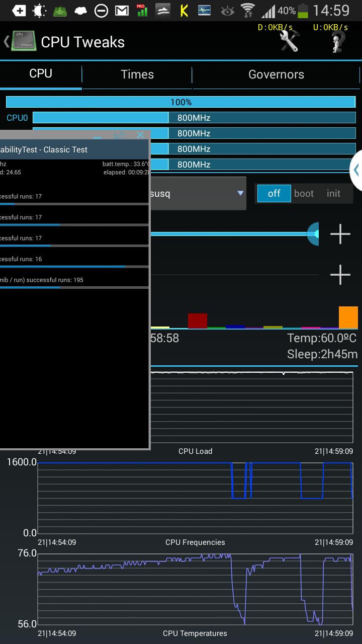Tap the clock showing 14:59
Image resolution: width=362 pixels, height=644 pixels.
[x=331, y=11]
